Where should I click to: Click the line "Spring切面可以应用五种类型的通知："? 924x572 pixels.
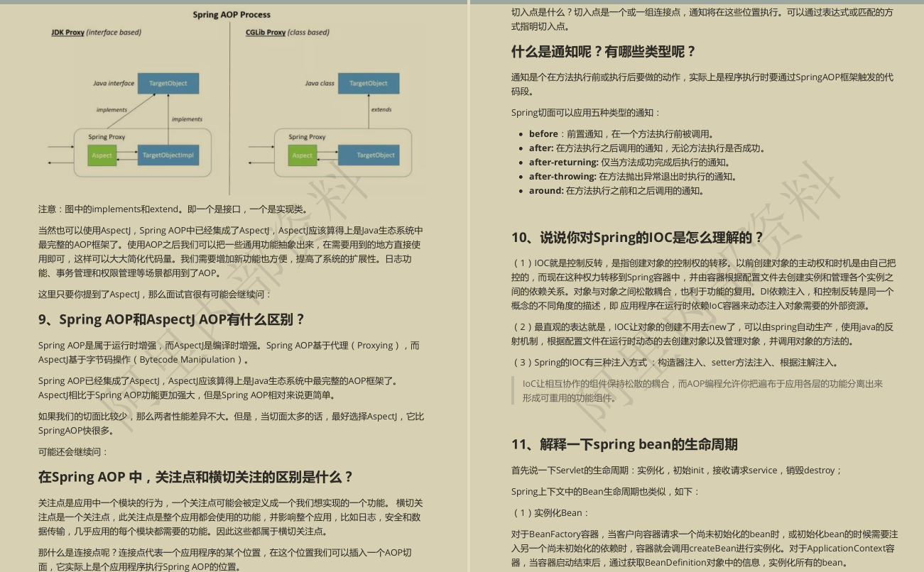point(586,113)
